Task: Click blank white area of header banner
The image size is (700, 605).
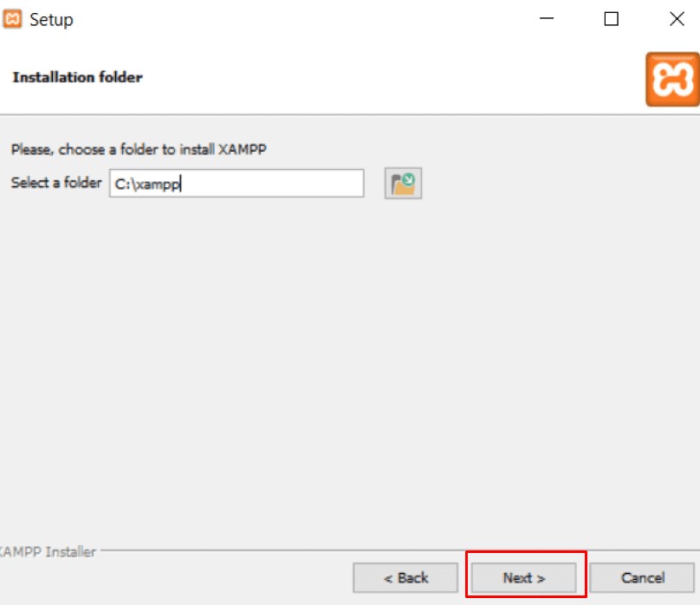Action: click(x=390, y=78)
